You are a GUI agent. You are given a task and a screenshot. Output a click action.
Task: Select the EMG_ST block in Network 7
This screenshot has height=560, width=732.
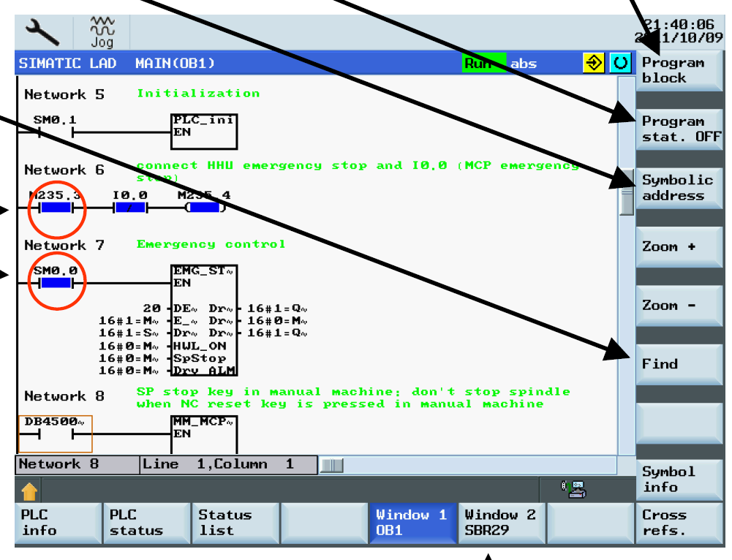204,320
